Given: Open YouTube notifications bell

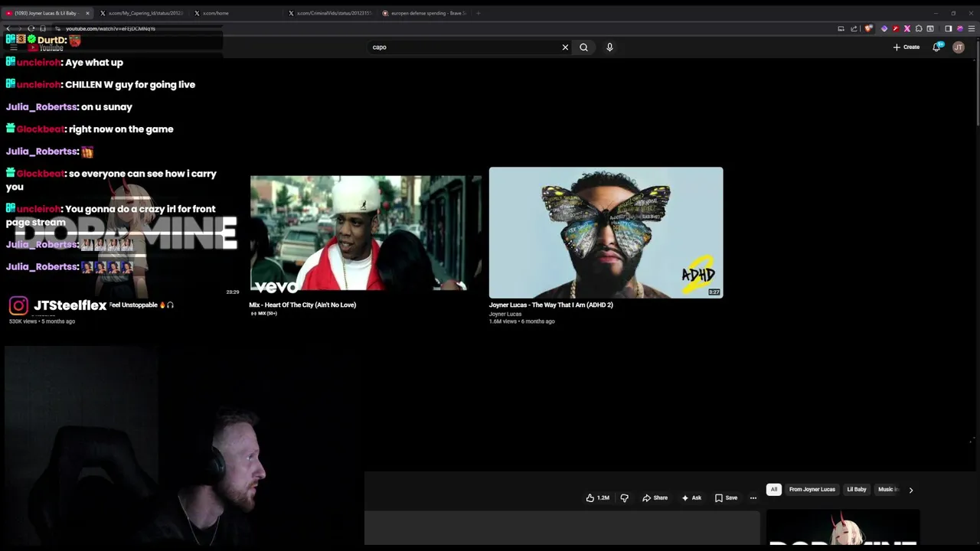Looking at the screenshot, I should (937, 47).
